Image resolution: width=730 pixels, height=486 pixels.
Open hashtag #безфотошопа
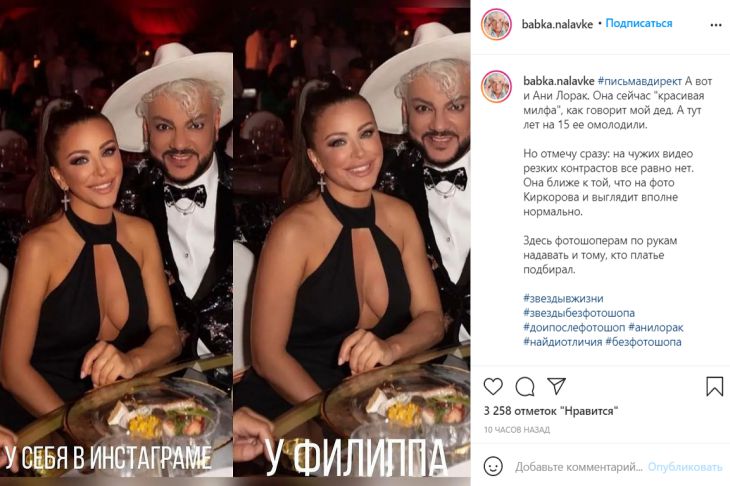tap(643, 342)
